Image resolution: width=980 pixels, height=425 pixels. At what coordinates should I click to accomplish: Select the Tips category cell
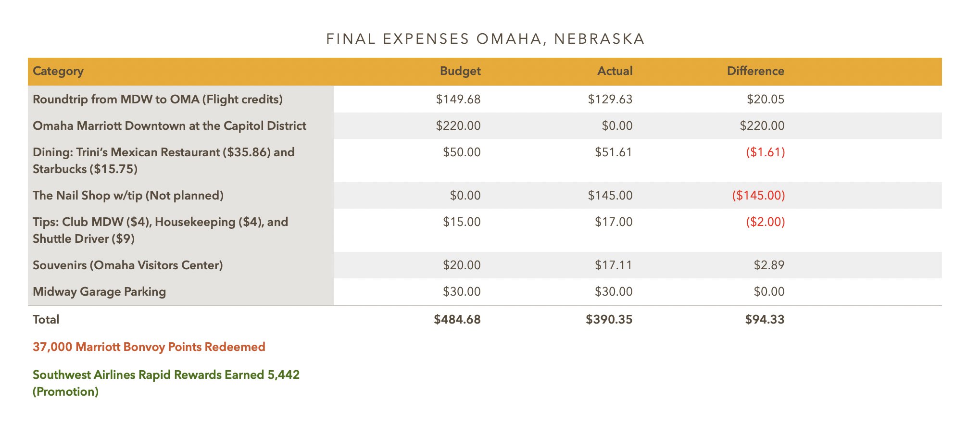[161, 230]
